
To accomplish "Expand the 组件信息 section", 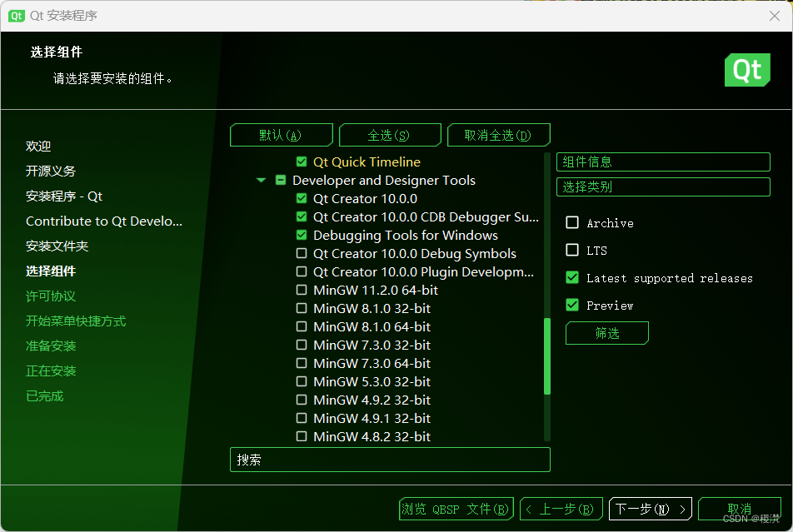I will [663, 162].
